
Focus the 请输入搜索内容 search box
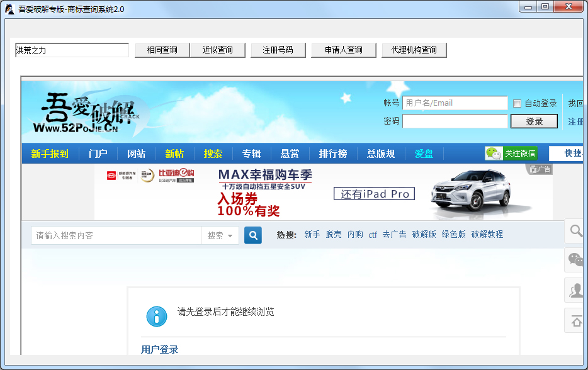(x=116, y=235)
